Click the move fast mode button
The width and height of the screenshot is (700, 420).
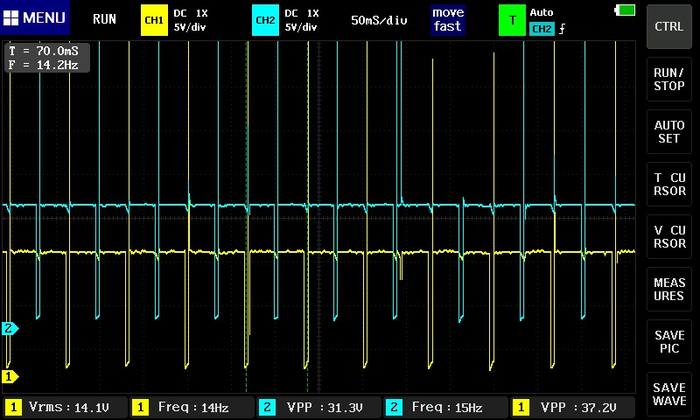448,19
